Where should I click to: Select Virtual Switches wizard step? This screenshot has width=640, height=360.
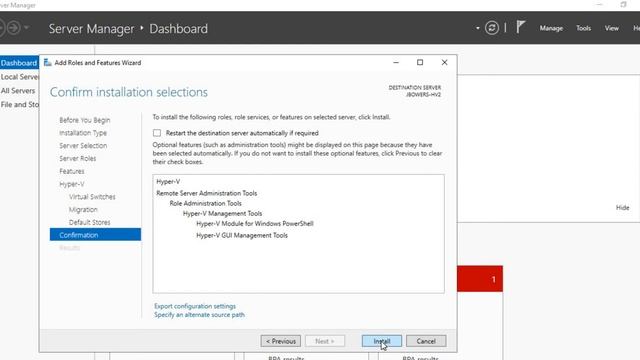(x=92, y=197)
